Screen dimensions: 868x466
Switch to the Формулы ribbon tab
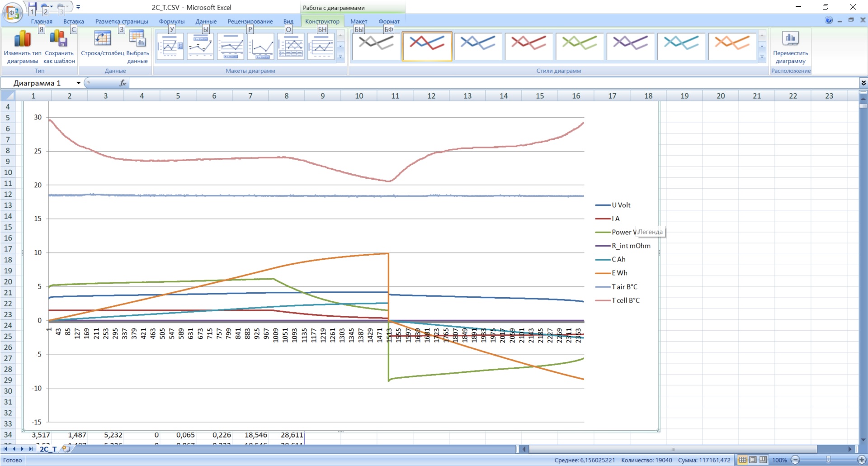tap(171, 21)
